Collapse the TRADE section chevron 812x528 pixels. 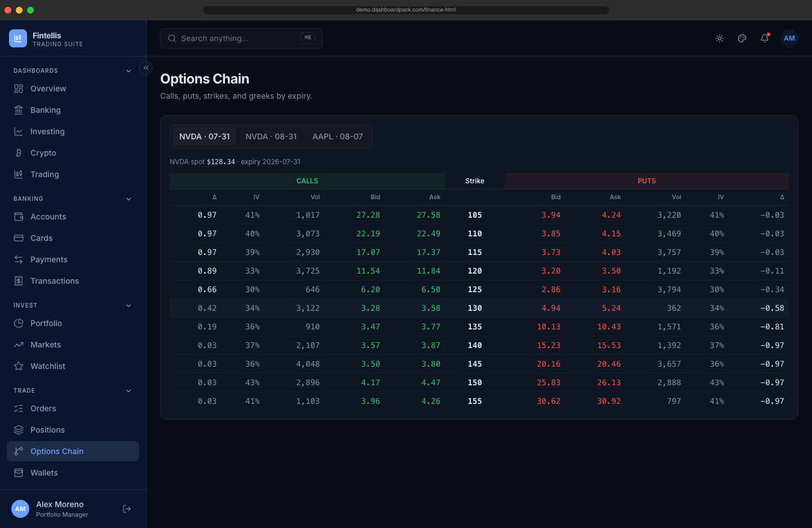point(129,391)
